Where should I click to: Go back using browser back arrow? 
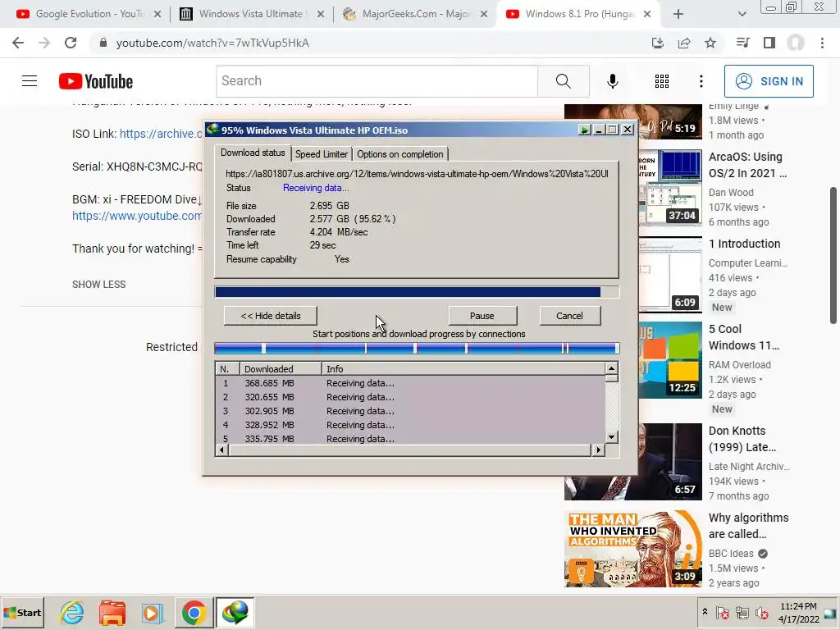pos(18,43)
